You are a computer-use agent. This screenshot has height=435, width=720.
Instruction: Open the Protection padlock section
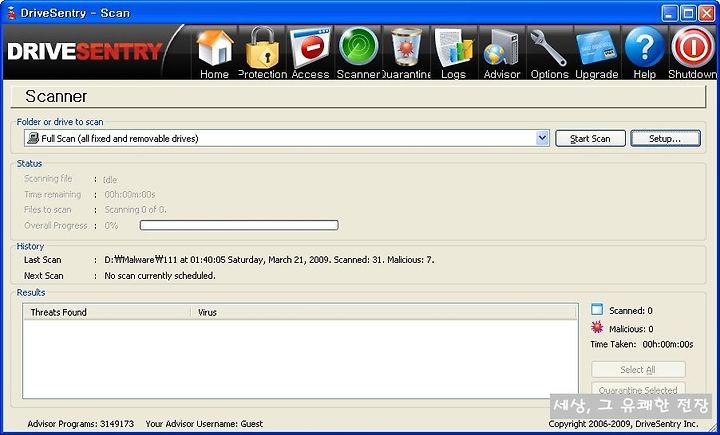click(x=263, y=53)
